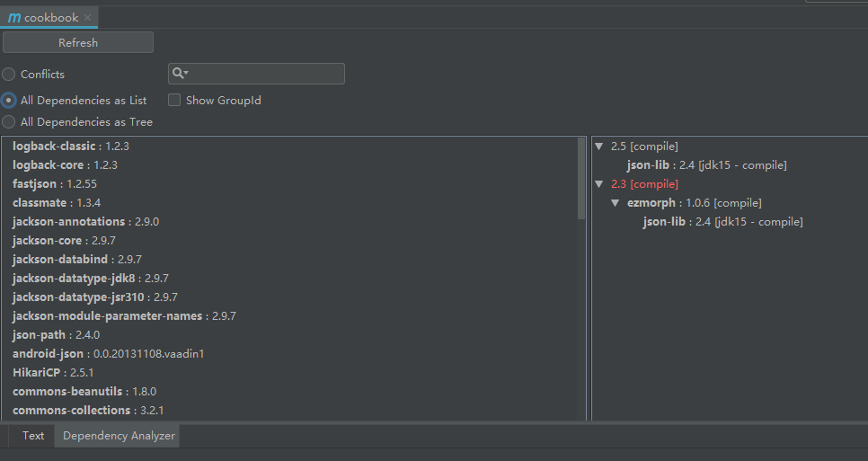Select the ezmorph : 1.0.6 [compile] row
Viewport: 868px width, 461px height.
click(x=695, y=202)
